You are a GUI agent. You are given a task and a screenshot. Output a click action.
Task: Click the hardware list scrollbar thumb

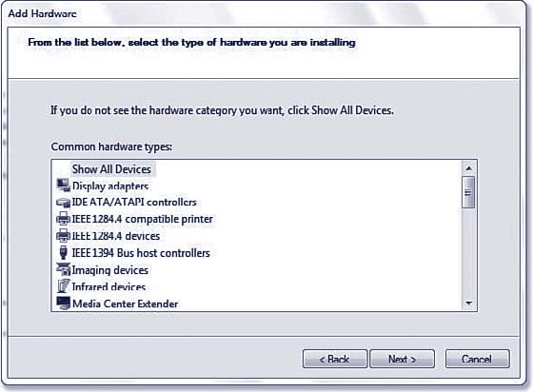tap(468, 192)
